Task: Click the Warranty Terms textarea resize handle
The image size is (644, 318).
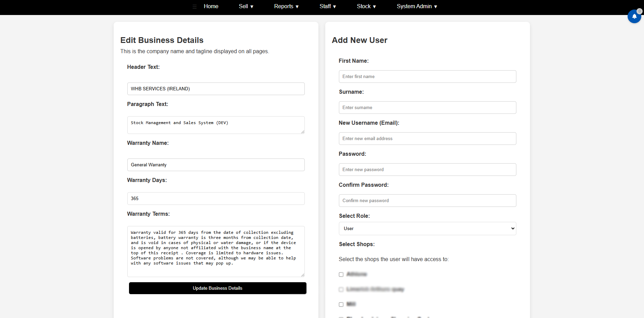Action: 302,275
